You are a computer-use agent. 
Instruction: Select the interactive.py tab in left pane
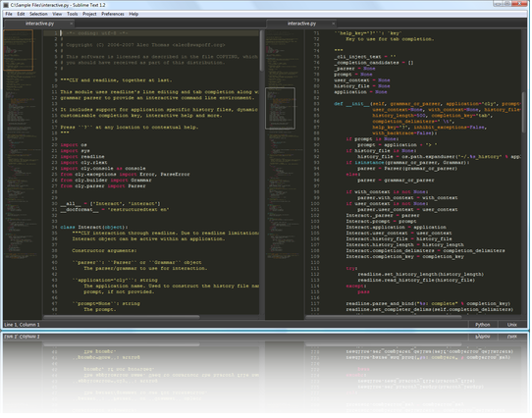pos(39,24)
